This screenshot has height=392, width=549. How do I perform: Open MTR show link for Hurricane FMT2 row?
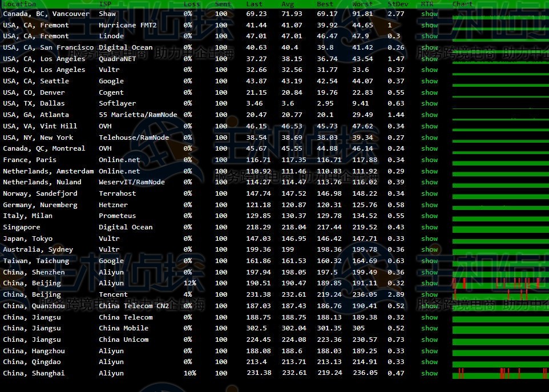click(429, 25)
